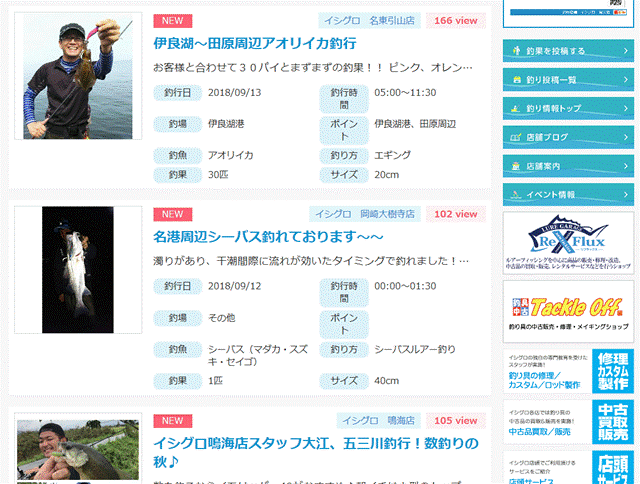Open the 中古買取販売 banner
The height and width of the screenshot is (484, 640).
[568, 422]
